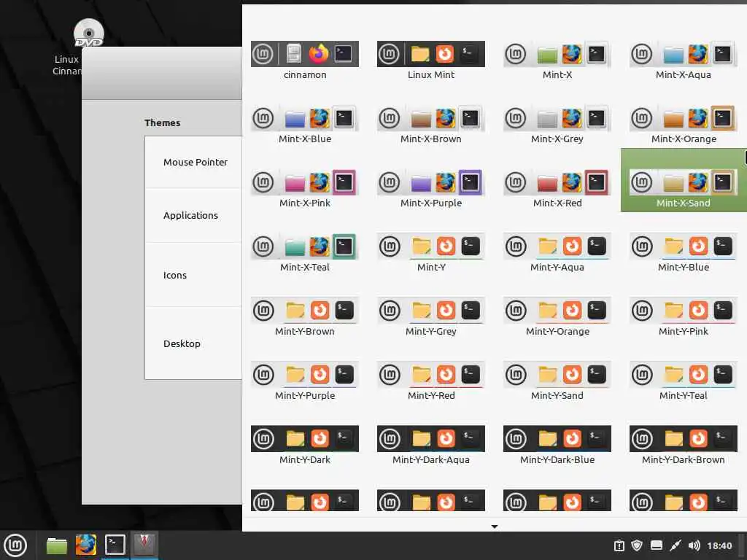This screenshot has height=560, width=747.
Task: Click the tray icon left of shield
Action: (619, 545)
